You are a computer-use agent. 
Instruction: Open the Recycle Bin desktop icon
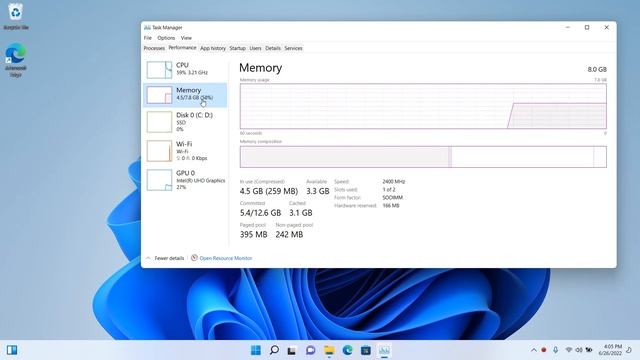click(x=16, y=16)
